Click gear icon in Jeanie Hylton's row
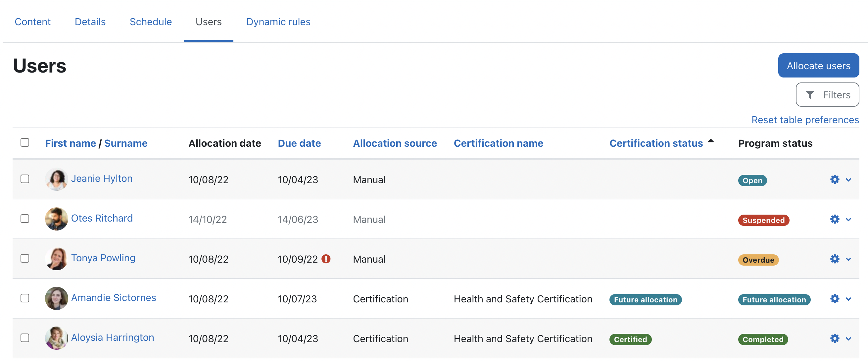This screenshot has width=868, height=361. pyautogui.click(x=834, y=179)
